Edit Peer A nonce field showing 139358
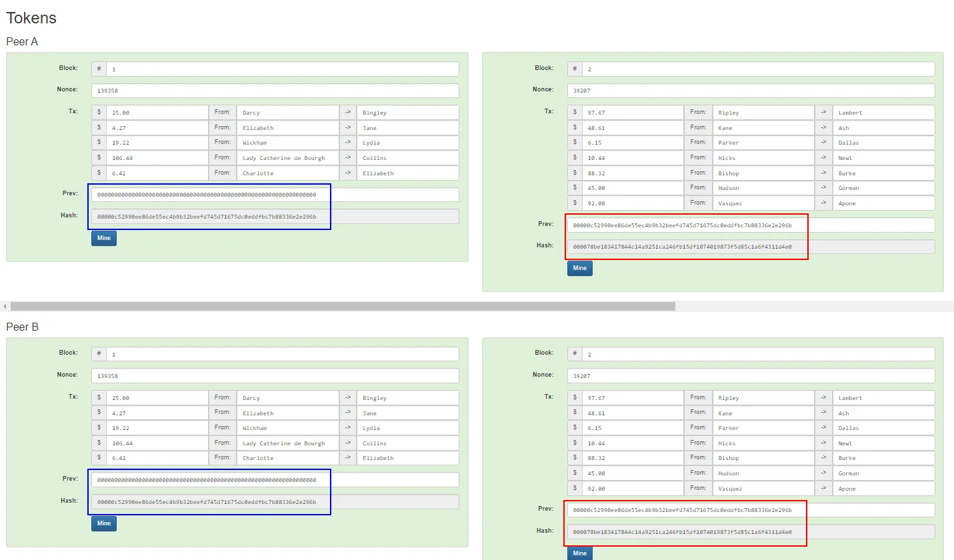Screen dimensions: 954x560 pyautogui.click(x=275, y=91)
